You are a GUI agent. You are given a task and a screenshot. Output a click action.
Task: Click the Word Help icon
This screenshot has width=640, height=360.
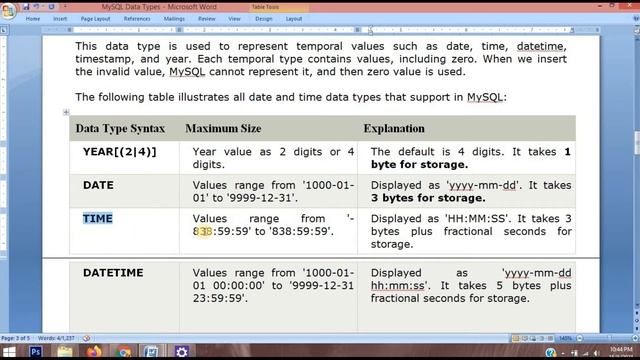[x=636, y=18]
